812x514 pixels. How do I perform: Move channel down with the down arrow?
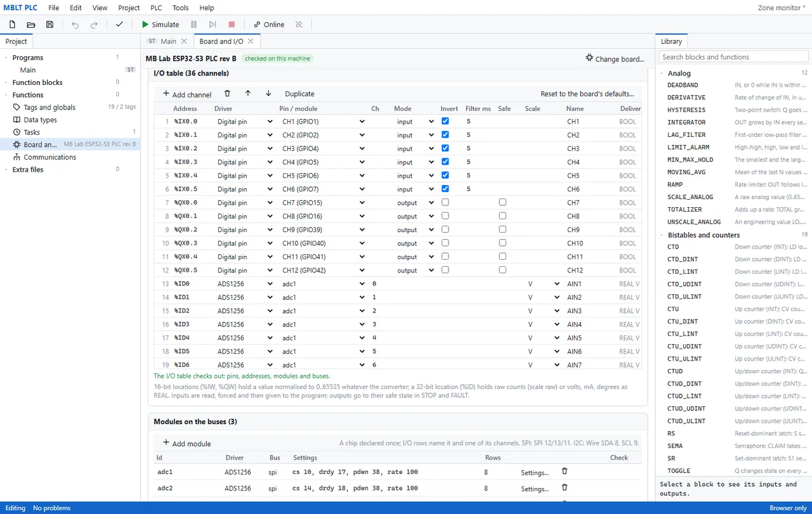click(x=268, y=93)
